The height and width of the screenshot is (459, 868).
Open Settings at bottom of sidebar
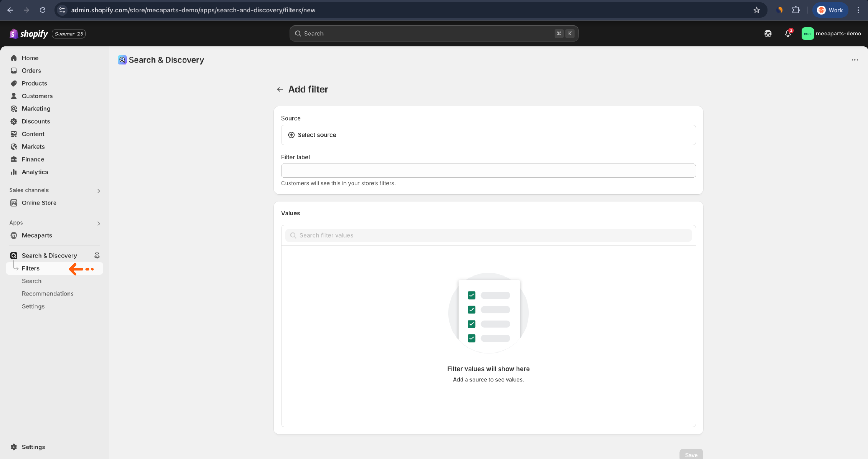tap(33, 447)
